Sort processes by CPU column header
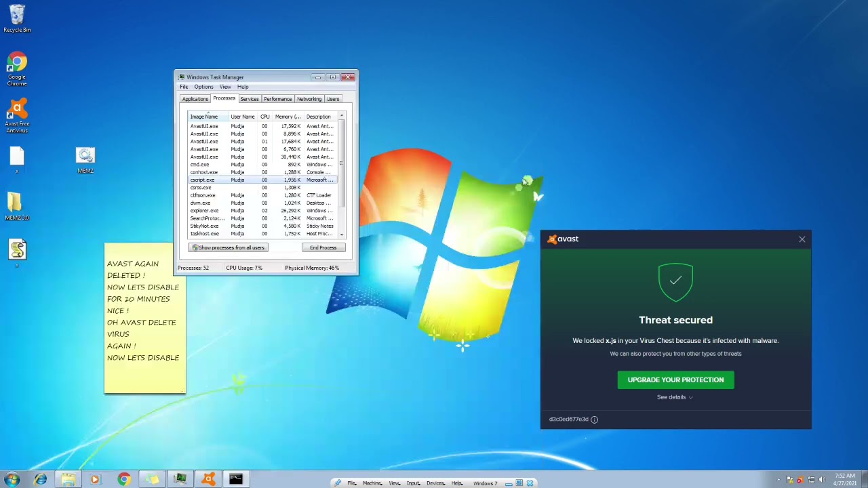 (265, 117)
